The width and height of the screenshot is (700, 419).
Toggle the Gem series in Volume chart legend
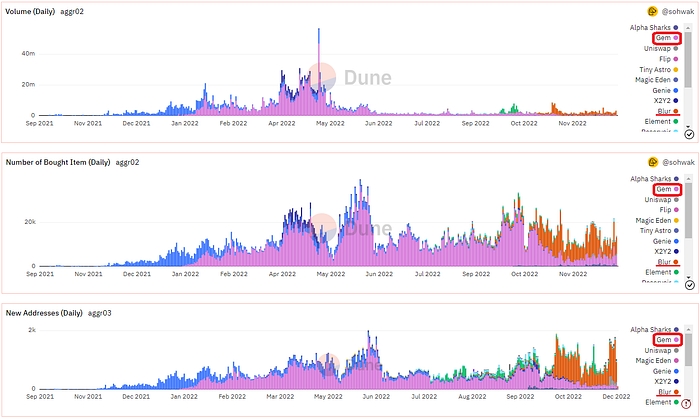(x=665, y=37)
